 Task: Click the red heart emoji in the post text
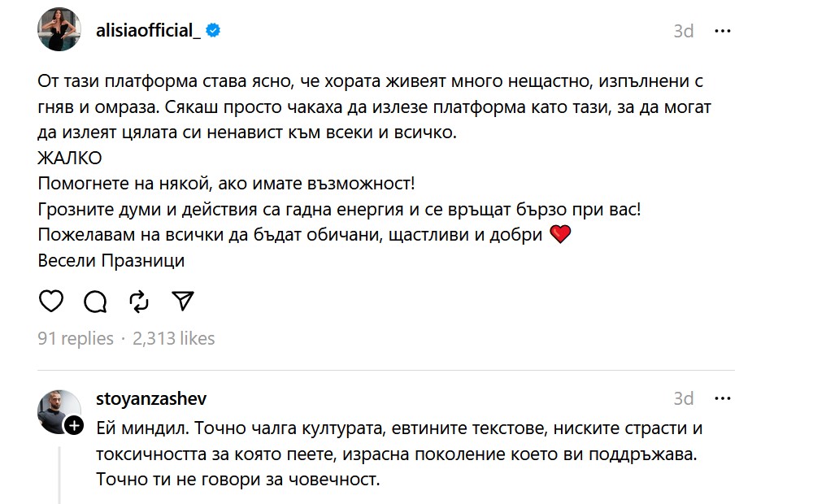[x=561, y=233]
